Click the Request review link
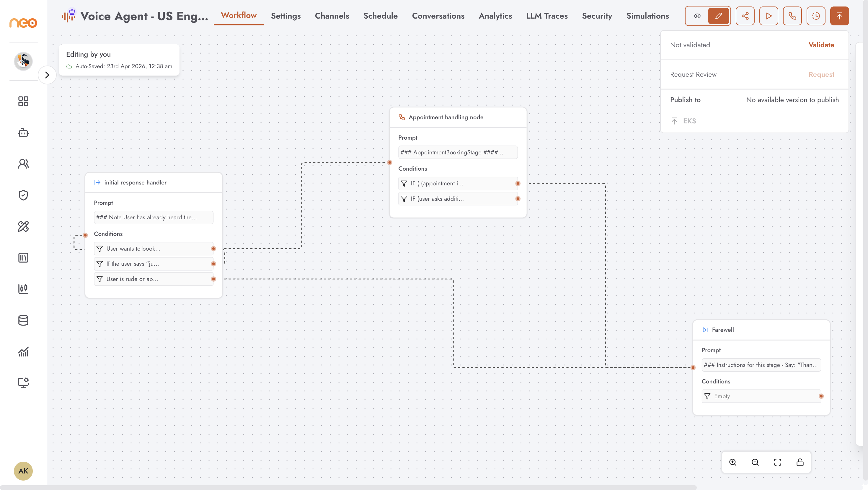The image size is (868, 490). coord(821,74)
